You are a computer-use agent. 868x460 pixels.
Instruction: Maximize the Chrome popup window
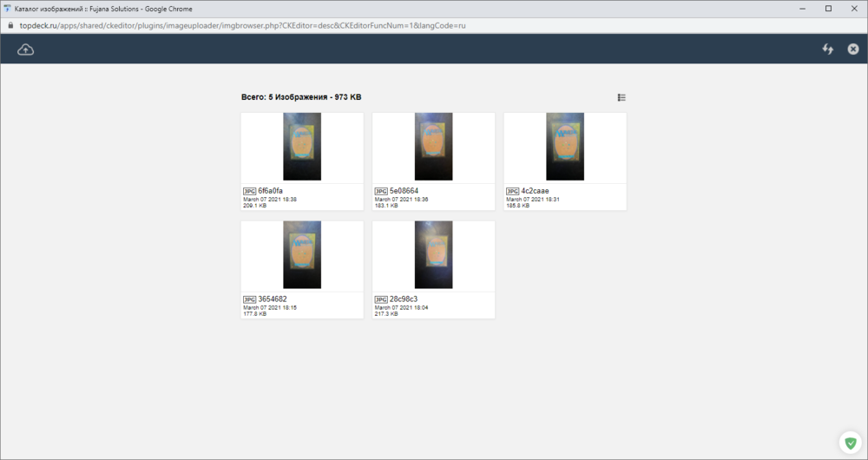click(828, 9)
